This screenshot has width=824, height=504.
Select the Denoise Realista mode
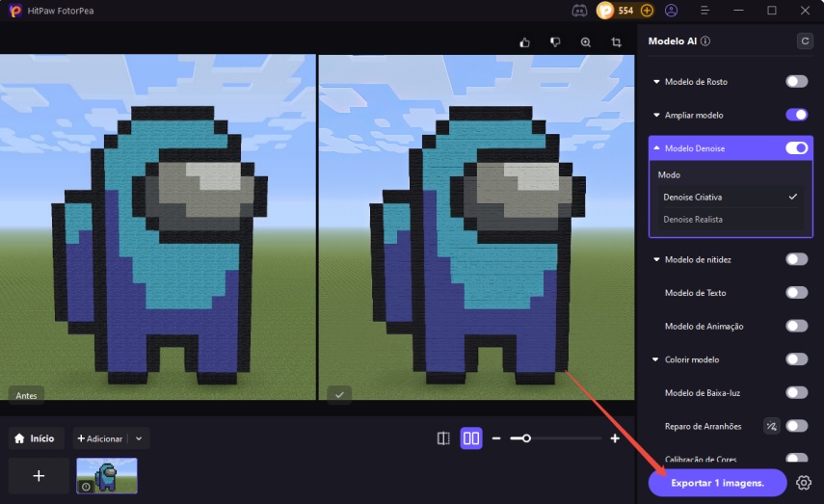[x=731, y=219]
